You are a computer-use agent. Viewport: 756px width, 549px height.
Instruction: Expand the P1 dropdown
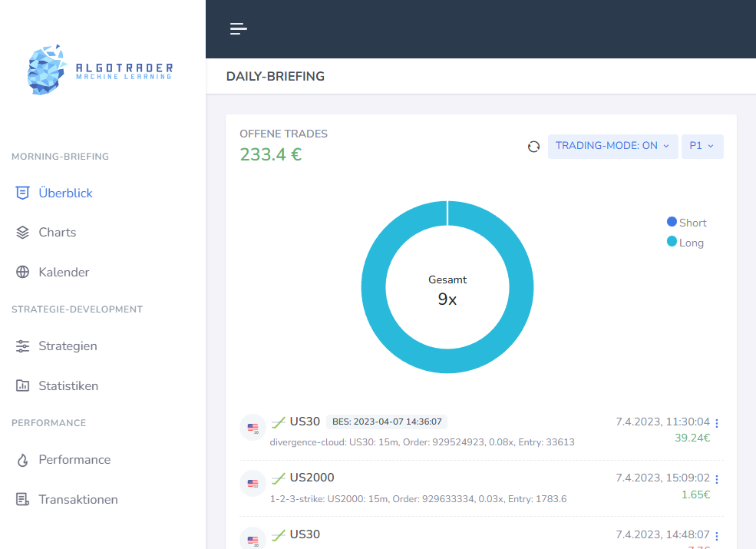pos(702,146)
